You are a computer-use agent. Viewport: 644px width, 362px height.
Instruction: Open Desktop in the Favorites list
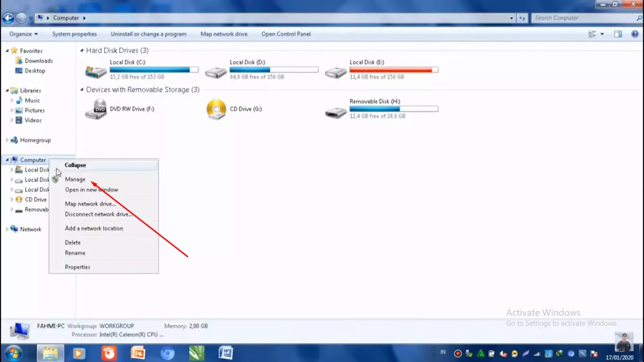click(x=35, y=71)
